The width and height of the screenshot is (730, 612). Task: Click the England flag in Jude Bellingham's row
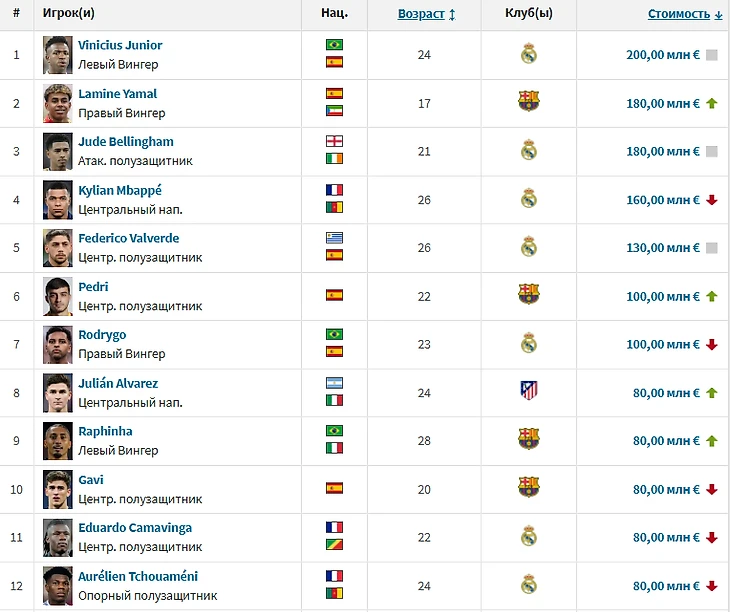point(334,142)
